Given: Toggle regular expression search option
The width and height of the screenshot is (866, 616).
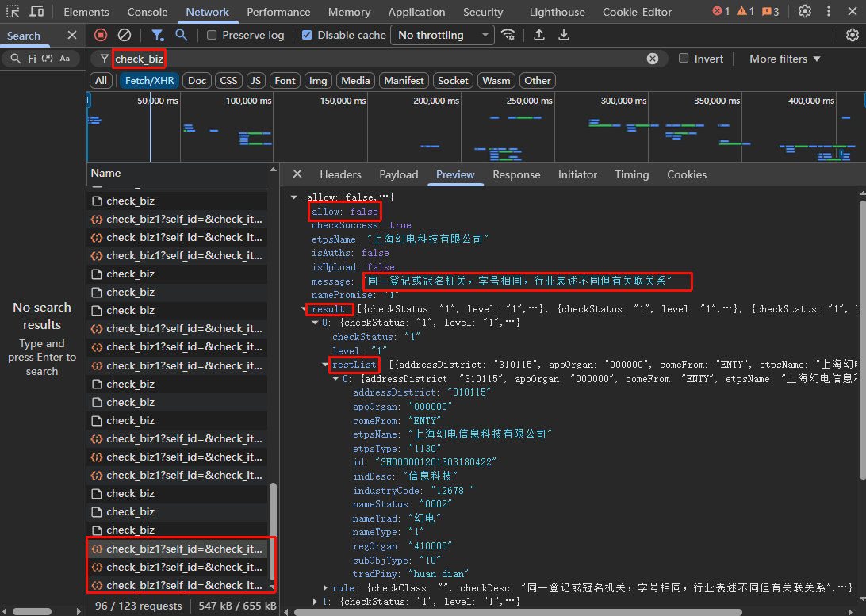Looking at the screenshot, I should click(48, 59).
